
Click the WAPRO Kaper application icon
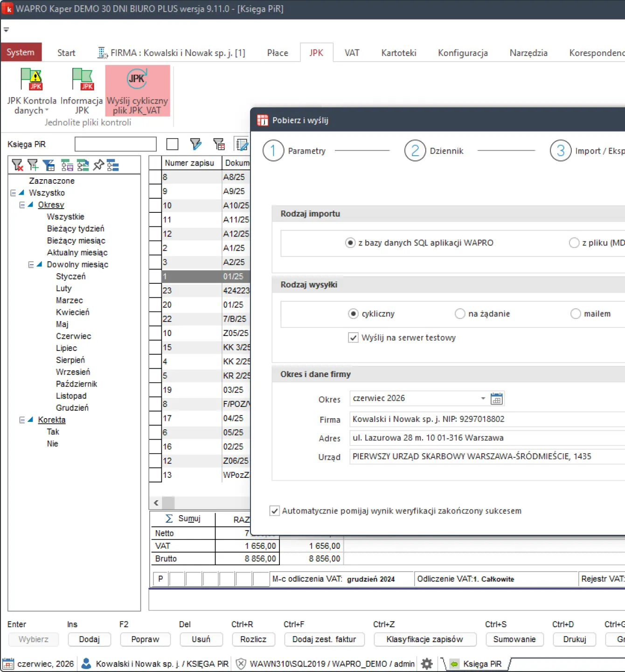coord(8,9)
